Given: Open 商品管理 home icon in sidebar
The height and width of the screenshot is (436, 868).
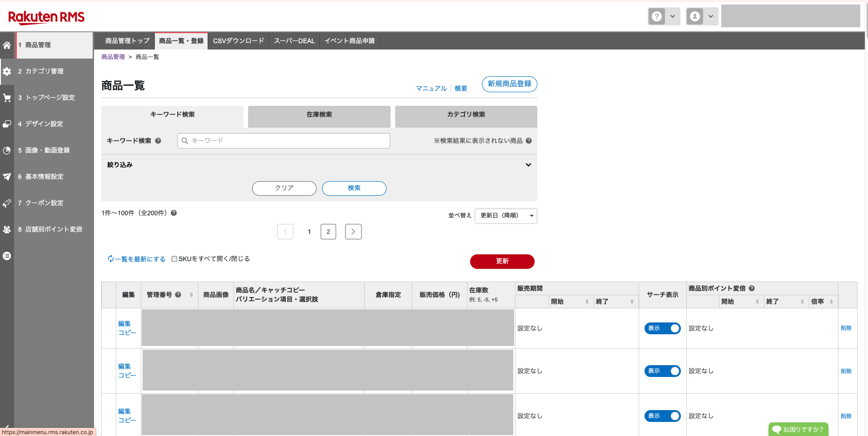Looking at the screenshot, I should coord(7,45).
